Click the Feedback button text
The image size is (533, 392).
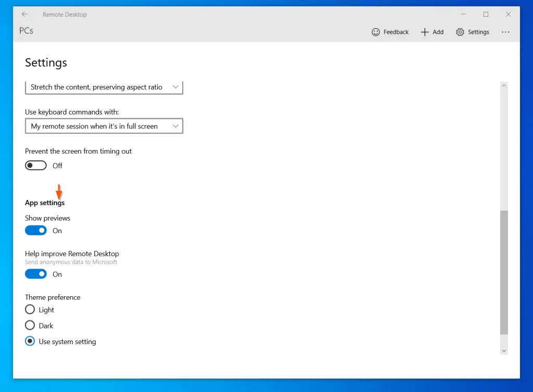pos(396,32)
